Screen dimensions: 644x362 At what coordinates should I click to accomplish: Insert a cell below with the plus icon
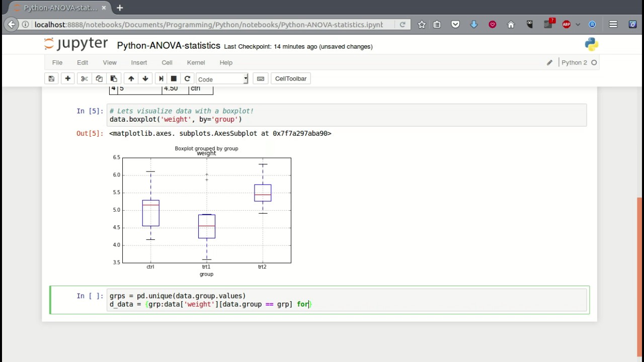pos(67,78)
